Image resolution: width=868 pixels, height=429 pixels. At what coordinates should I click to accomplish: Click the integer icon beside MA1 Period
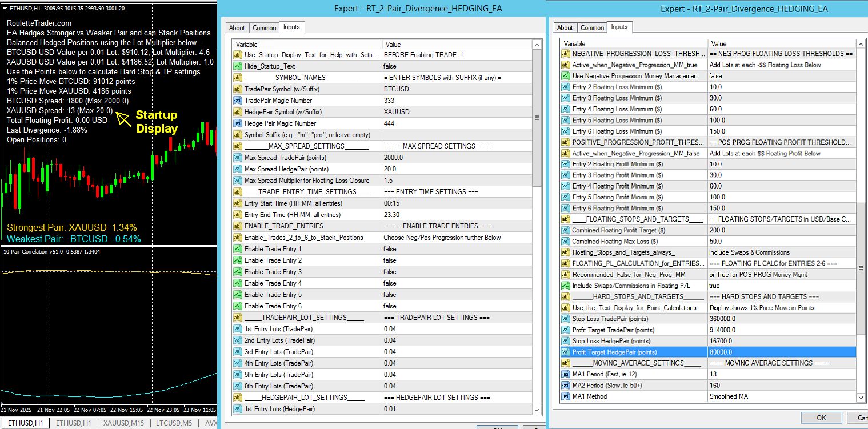click(566, 374)
